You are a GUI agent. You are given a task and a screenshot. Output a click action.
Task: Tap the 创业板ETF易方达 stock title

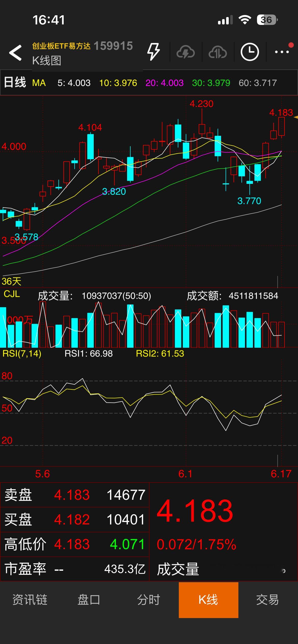pos(61,46)
